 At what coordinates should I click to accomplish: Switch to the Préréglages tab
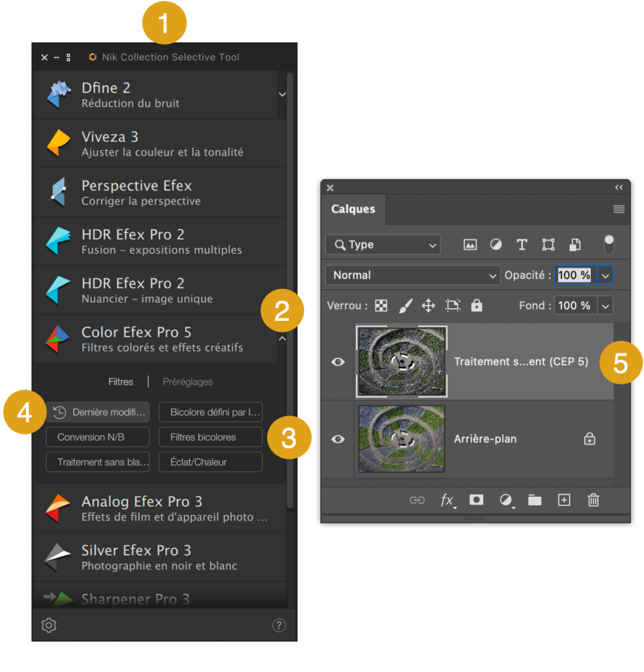(188, 382)
